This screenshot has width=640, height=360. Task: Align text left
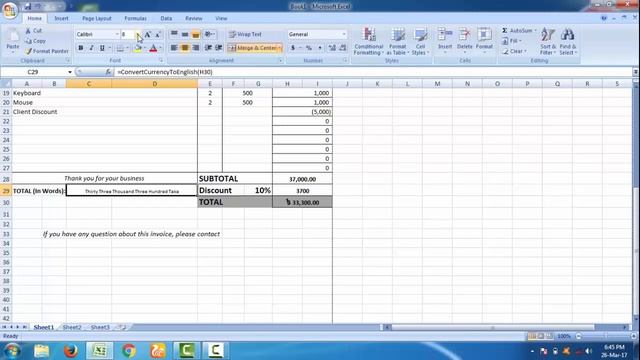(x=174, y=48)
